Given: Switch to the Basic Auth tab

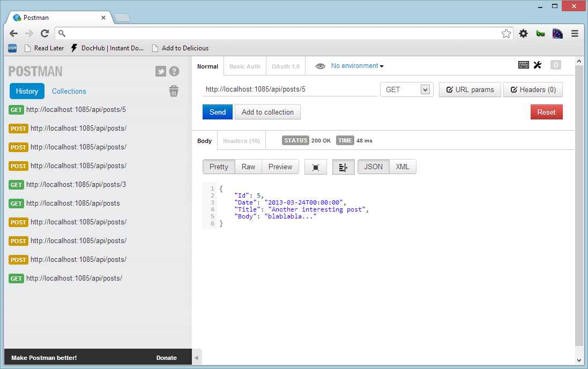Looking at the screenshot, I should 245,66.
